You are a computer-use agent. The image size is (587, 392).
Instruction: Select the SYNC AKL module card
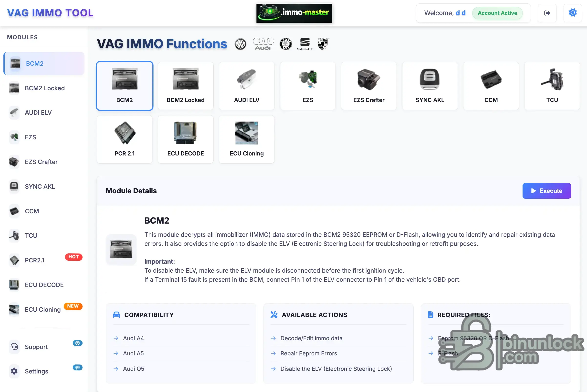click(430, 86)
